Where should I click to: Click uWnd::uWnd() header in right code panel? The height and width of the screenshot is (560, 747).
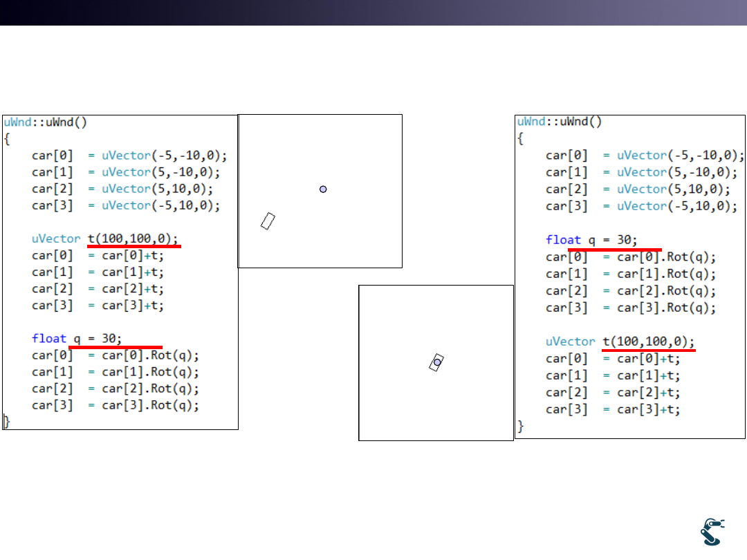[x=560, y=122]
